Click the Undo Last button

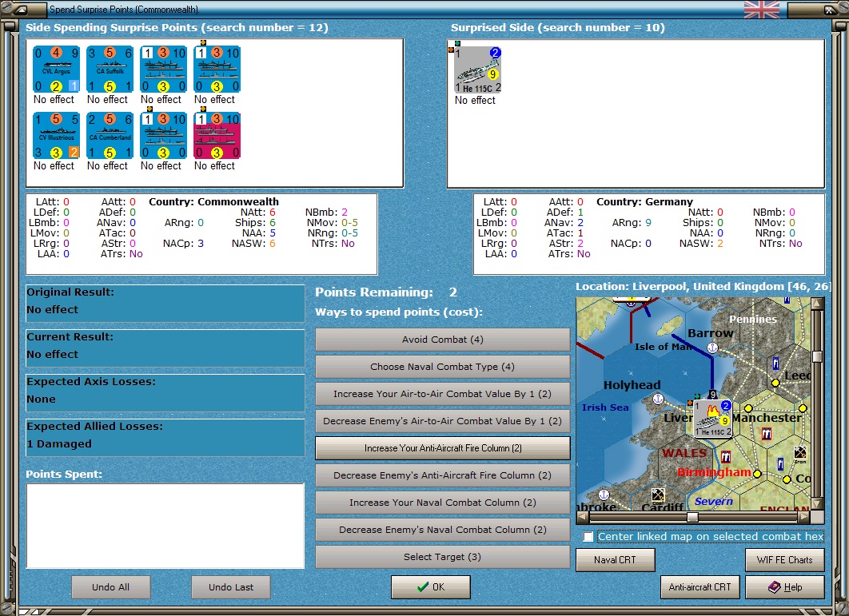point(231,586)
